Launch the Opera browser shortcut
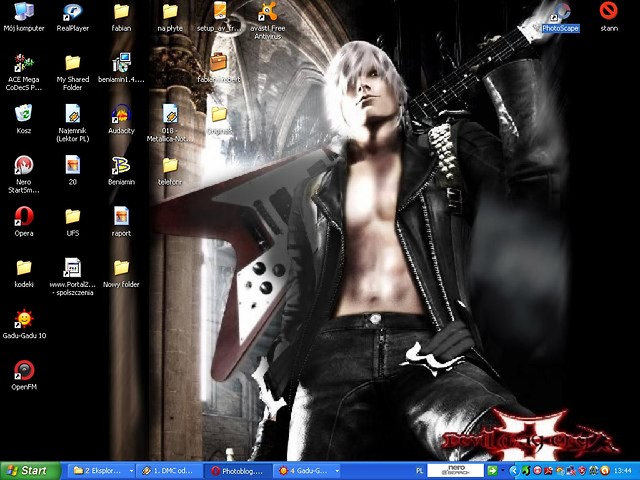The height and width of the screenshot is (480, 640). (x=24, y=222)
